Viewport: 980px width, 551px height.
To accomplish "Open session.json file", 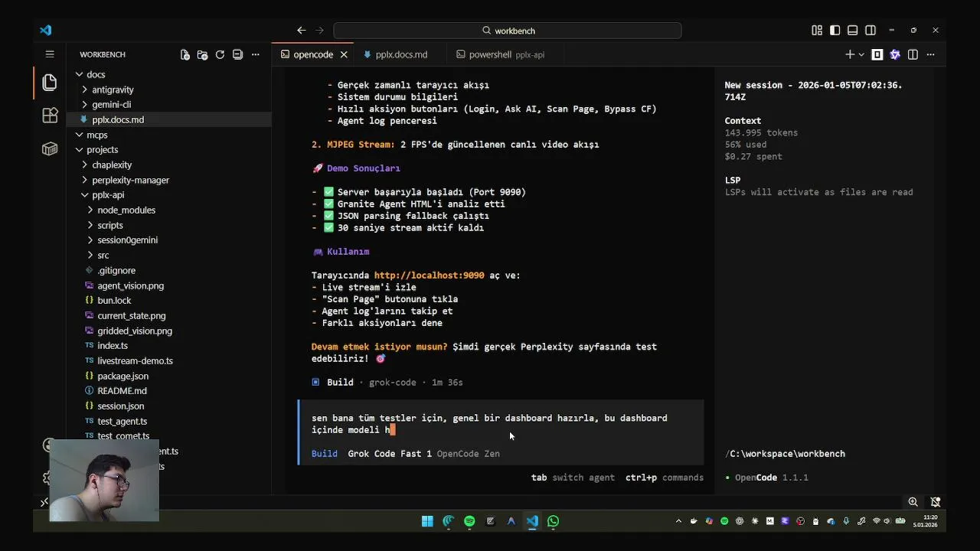I will click(x=168, y=406).
